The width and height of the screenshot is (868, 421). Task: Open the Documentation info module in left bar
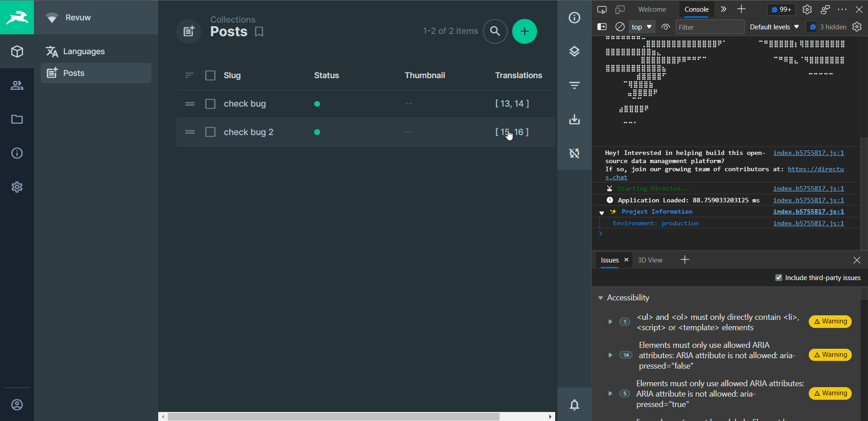(17, 153)
